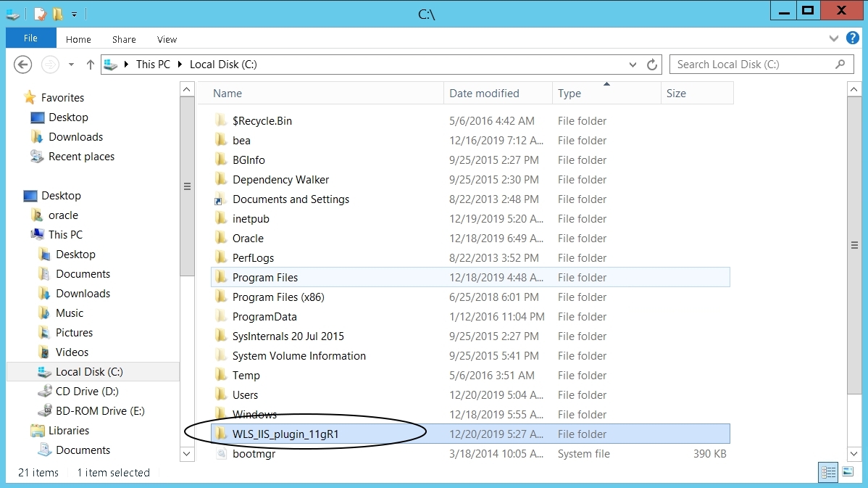Viewport: 868px width, 488px height.
Task: Select the Program Files folder icon
Action: click(221, 277)
